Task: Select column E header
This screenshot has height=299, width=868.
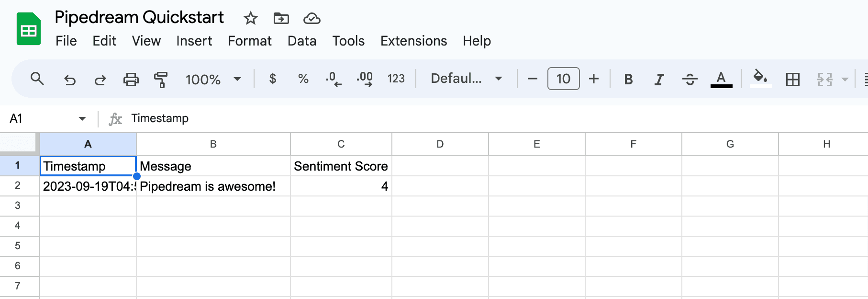Action: pos(537,144)
